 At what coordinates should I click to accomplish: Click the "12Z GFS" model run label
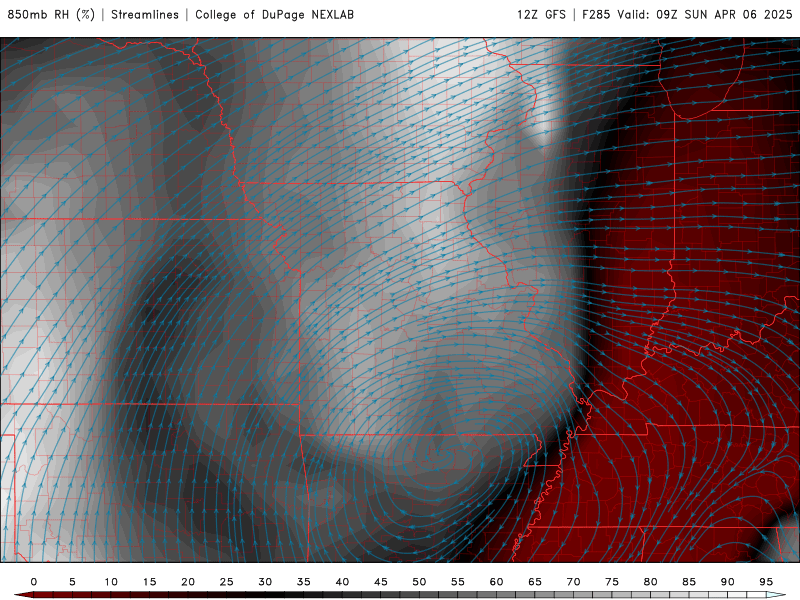[541, 15]
